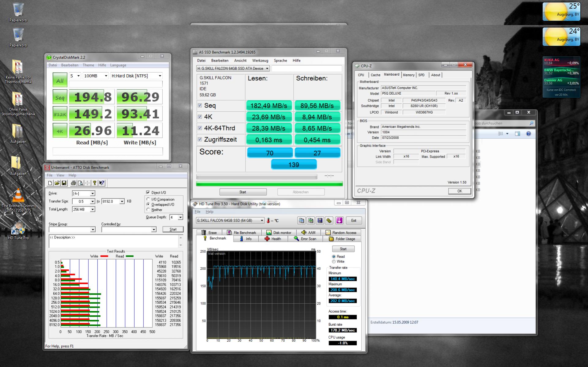Click the HD Tune copy-to-clipboard icon
The width and height of the screenshot is (588, 367).
(302, 220)
